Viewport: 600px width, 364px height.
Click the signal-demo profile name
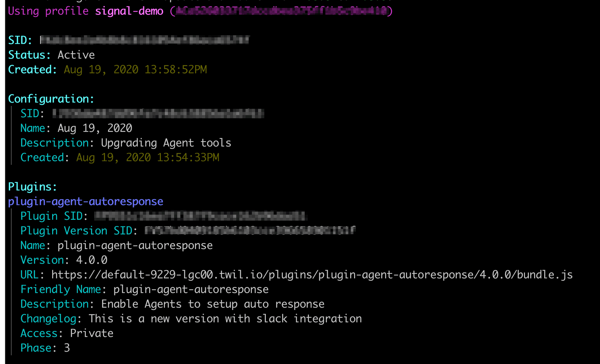coord(129,11)
